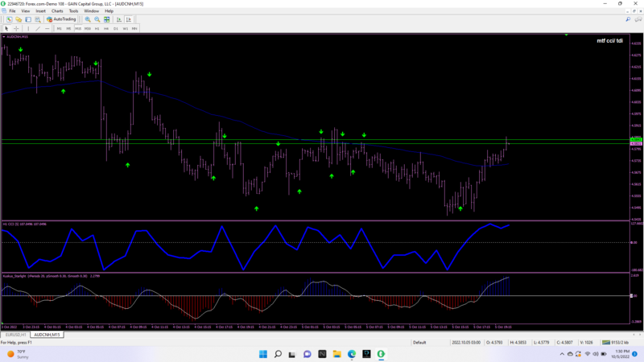Screen dimensions: 644x362
Task: Select the vertical line drawing tool
Action: click(x=27, y=28)
